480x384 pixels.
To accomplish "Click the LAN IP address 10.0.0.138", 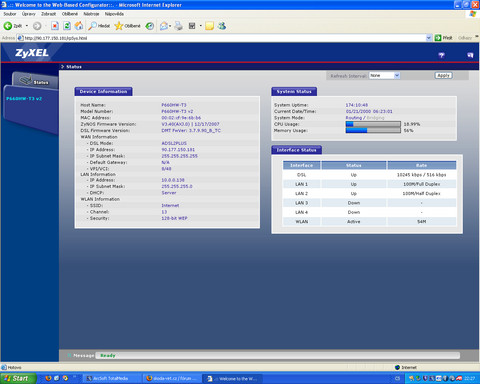I will click(x=173, y=180).
